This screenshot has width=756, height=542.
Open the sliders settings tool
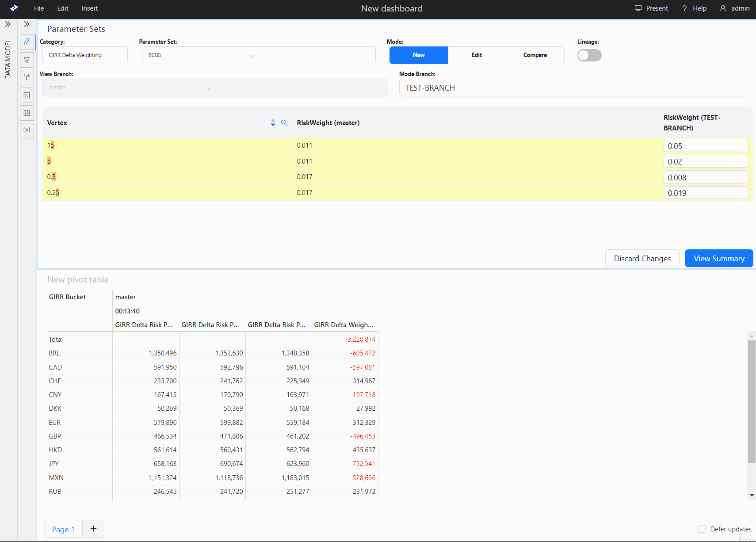coord(27,113)
